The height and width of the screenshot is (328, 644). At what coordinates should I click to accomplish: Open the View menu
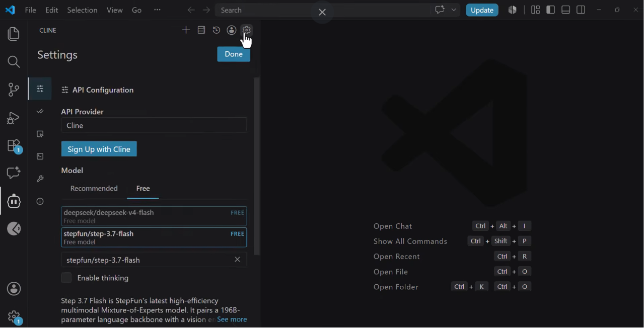coord(115,10)
